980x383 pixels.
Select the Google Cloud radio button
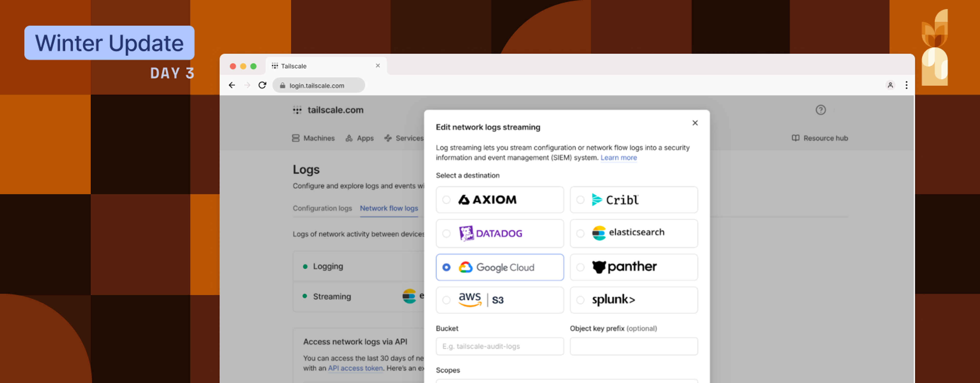point(446,267)
